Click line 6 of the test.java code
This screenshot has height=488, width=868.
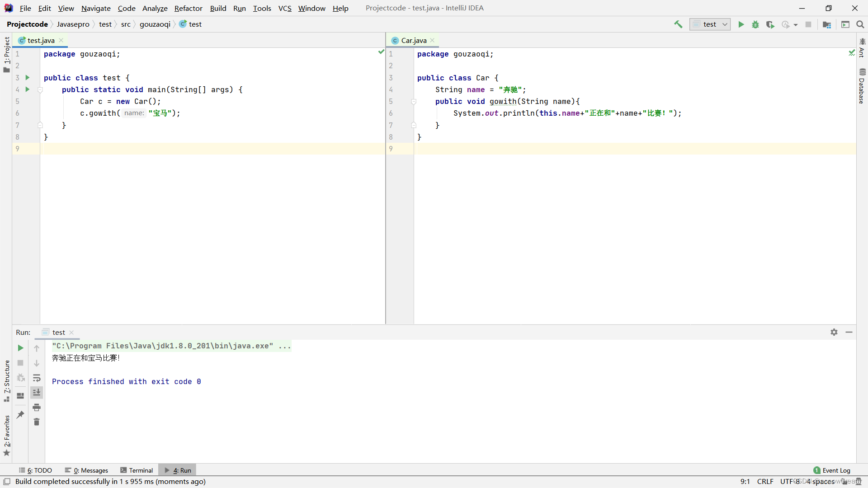(x=130, y=113)
